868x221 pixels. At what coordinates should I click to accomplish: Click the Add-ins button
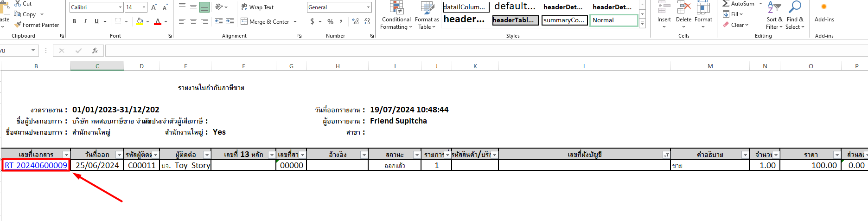(x=824, y=13)
